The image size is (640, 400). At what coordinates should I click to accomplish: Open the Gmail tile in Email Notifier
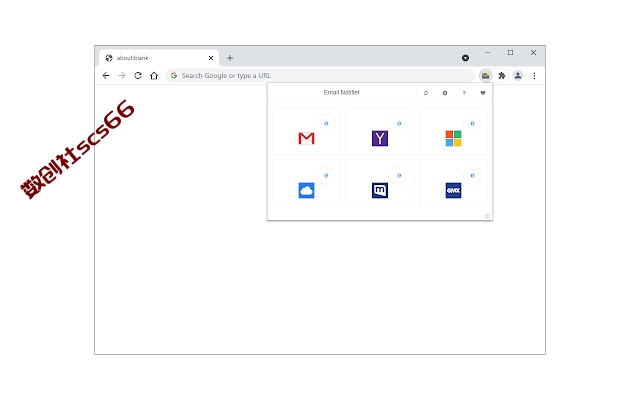pos(306,131)
